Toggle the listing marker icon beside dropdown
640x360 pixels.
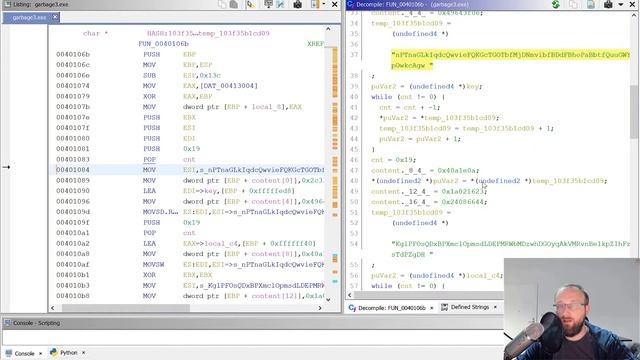pyautogui.click(x=315, y=4)
